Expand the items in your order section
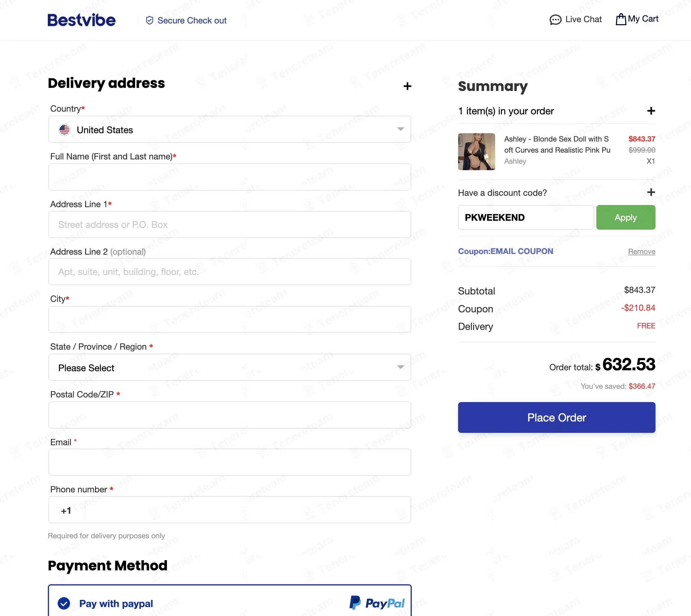 pyautogui.click(x=651, y=111)
